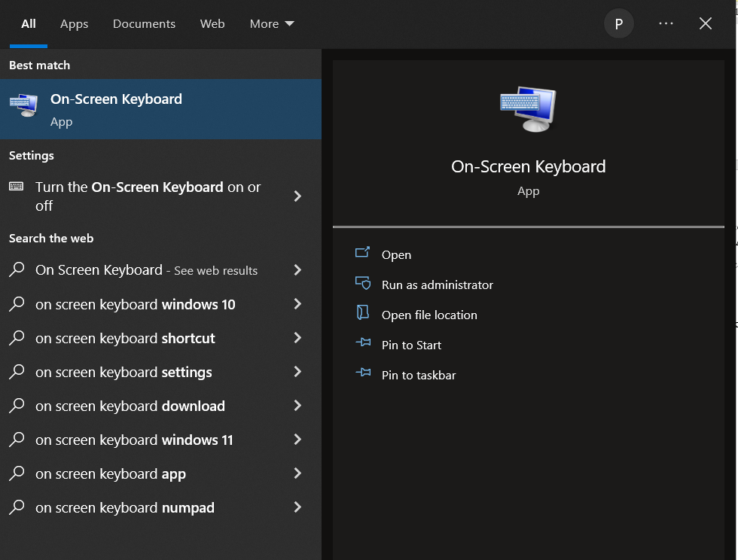The image size is (738, 560).
Task: Click search icon next to 'on screen keyboard app'
Action: (17, 473)
